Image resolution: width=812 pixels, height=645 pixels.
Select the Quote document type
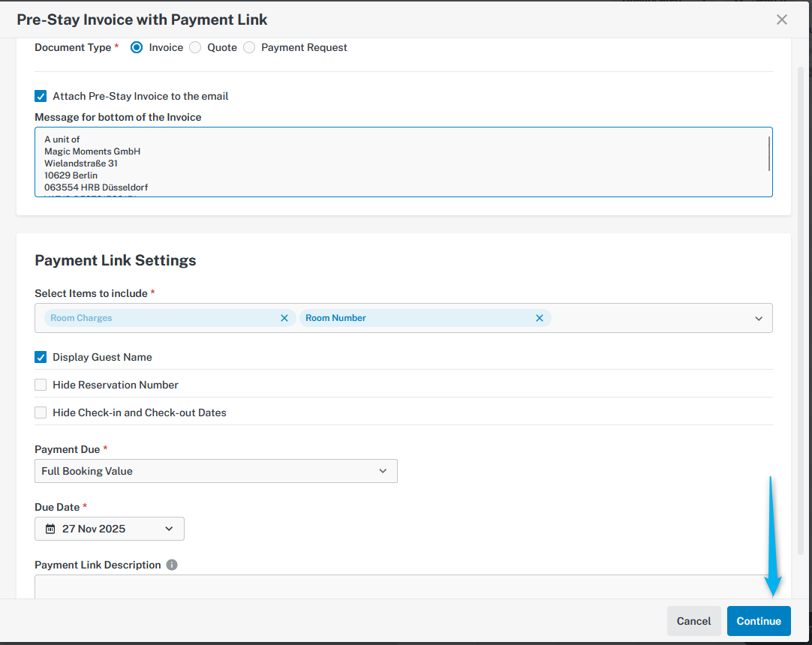coord(195,47)
